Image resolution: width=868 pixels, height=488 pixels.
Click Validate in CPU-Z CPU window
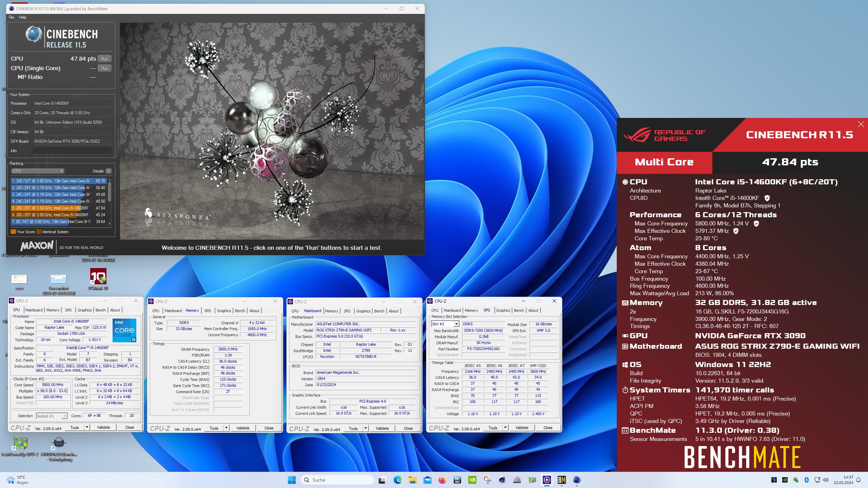tap(103, 427)
